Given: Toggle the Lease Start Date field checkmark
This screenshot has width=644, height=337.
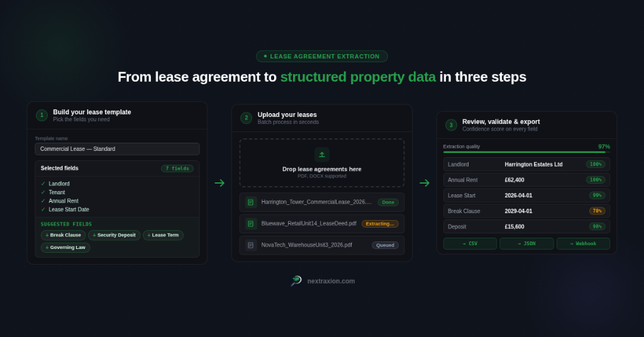Looking at the screenshot, I should click(43, 210).
